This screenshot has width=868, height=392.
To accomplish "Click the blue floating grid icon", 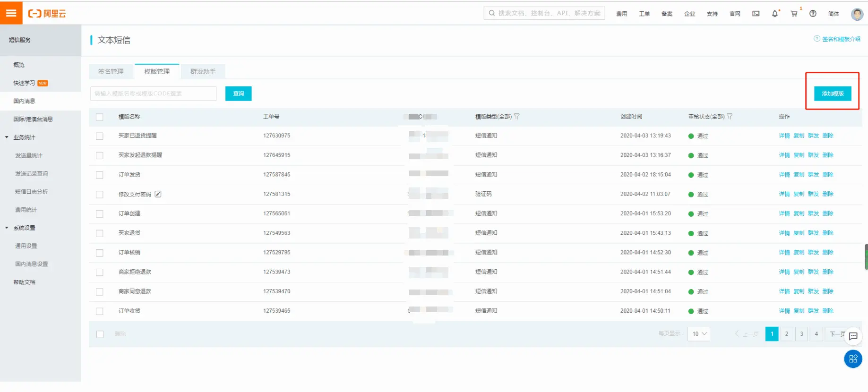I will pyautogui.click(x=853, y=359).
